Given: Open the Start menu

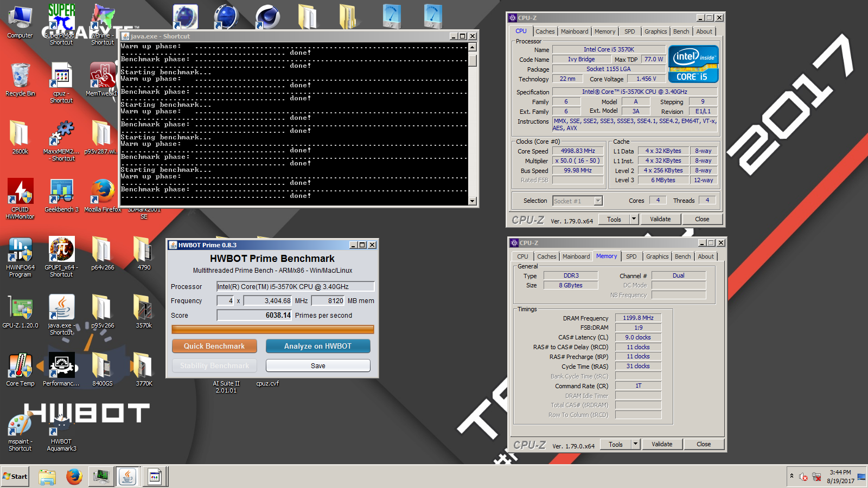Looking at the screenshot, I should coord(15,477).
